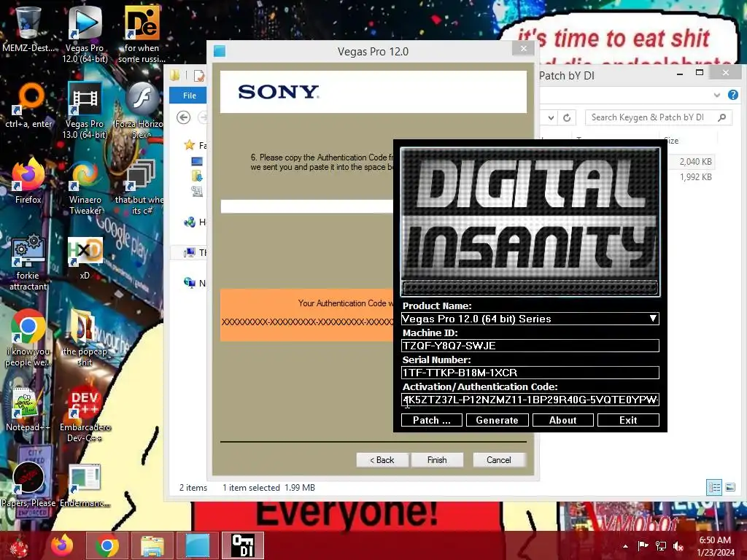747x560 pixels.
Task: Open the Firefox desktop shortcut
Action: click(28, 181)
